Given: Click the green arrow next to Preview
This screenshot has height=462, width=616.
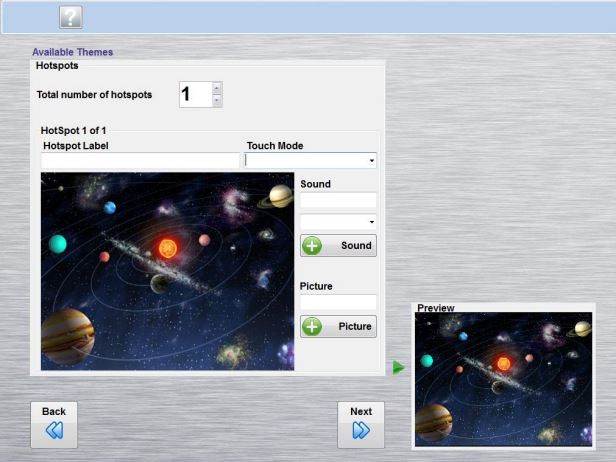Looking at the screenshot, I should 399,368.
